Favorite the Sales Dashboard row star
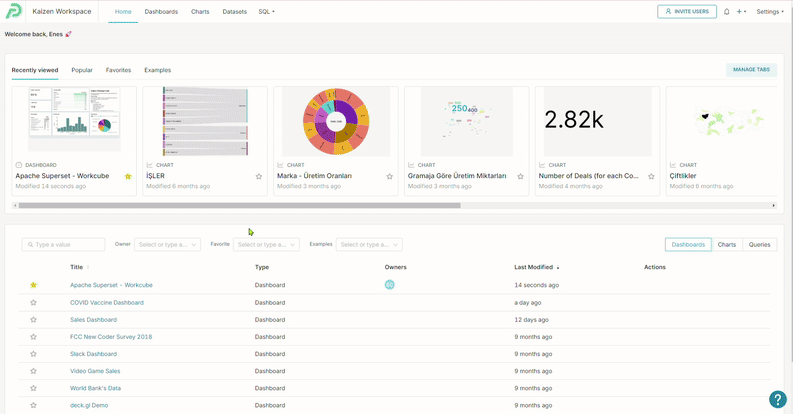 pyautogui.click(x=33, y=319)
